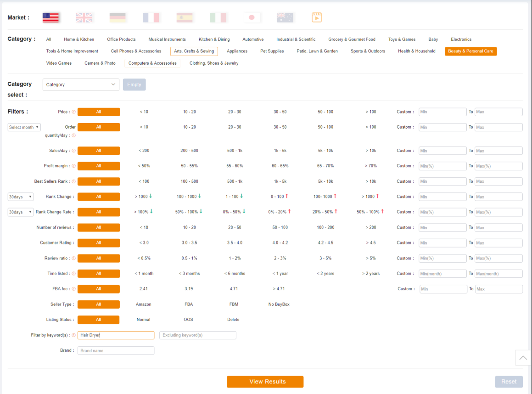The image size is (532, 394).
Task: Select the United States market flag
Action: (x=50, y=17)
